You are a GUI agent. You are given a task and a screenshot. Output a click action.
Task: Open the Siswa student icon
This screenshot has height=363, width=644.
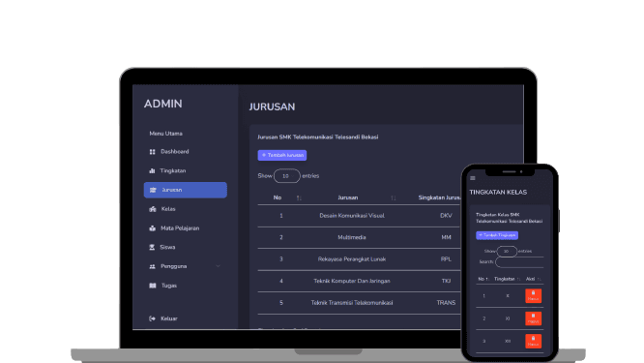point(152,247)
